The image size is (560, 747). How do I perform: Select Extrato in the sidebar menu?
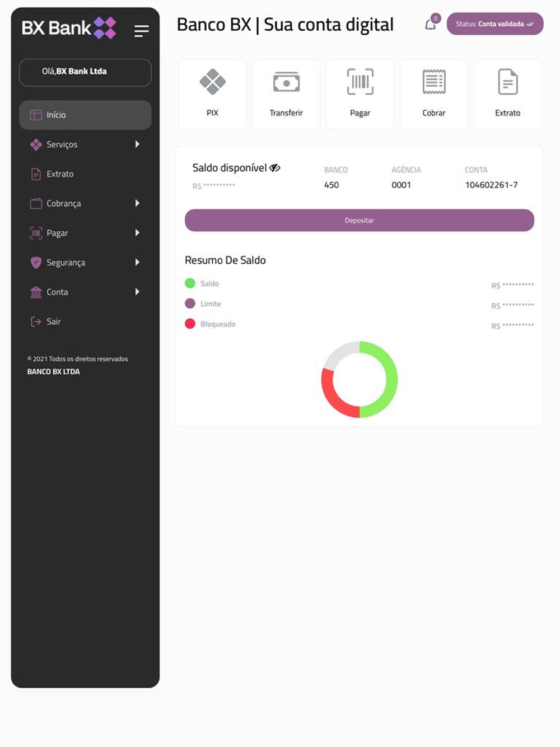85,174
